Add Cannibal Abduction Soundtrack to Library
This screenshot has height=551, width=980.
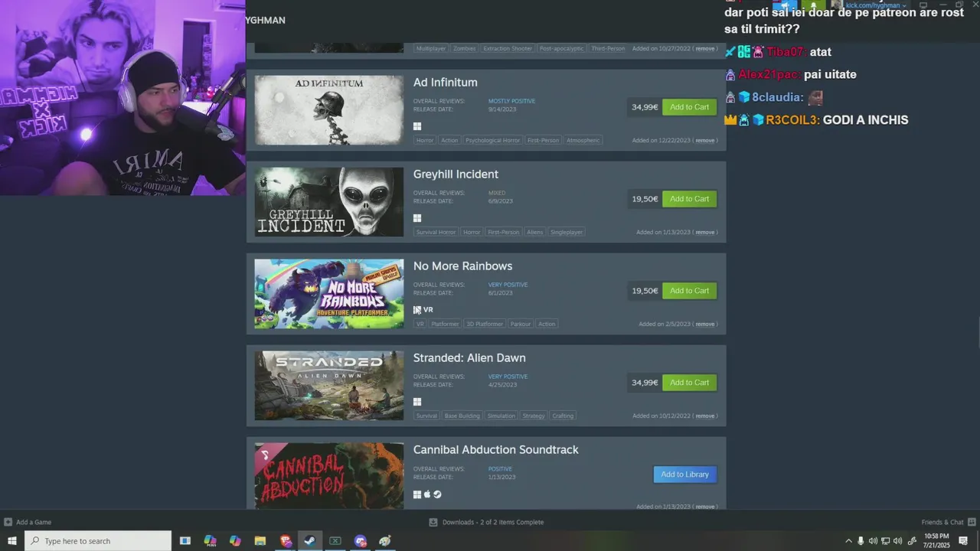coord(684,474)
